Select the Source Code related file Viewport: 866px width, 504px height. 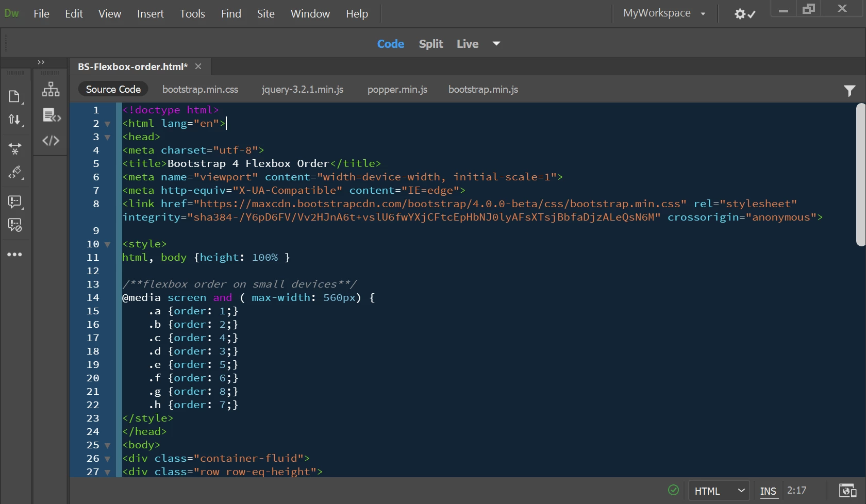click(113, 89)
